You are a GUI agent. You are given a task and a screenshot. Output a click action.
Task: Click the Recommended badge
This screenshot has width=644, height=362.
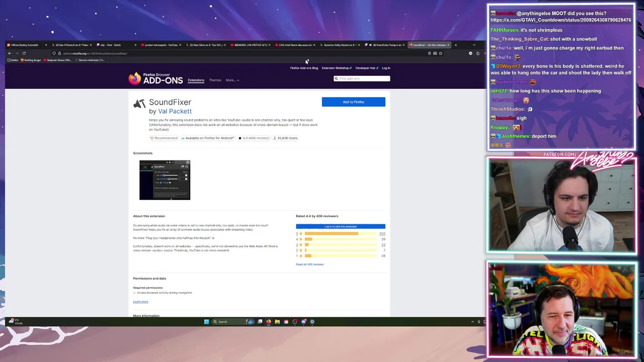coord(164,138)
